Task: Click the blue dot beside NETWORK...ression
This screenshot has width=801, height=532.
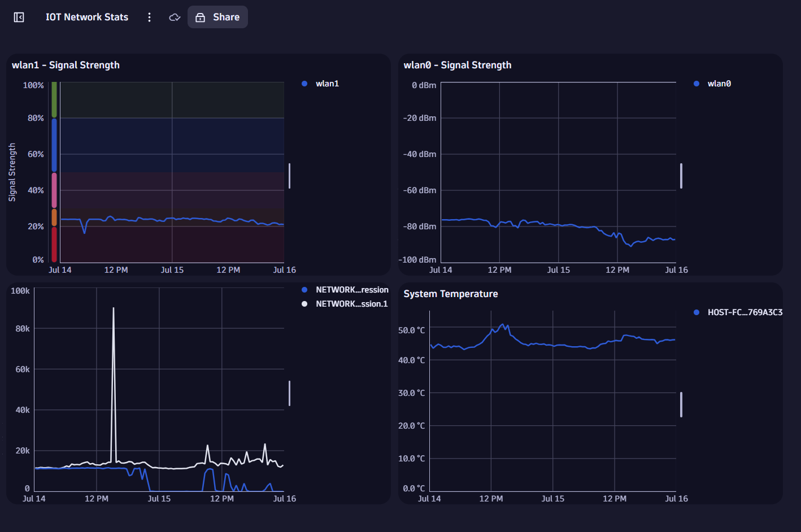Action: (303, 289)
